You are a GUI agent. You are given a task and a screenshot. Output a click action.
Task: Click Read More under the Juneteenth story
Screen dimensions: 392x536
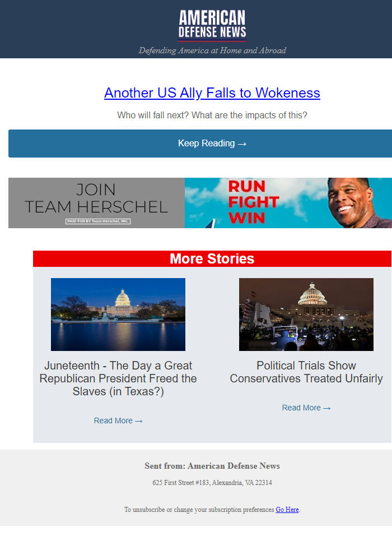pyautogui.click(x=118, y=421)
